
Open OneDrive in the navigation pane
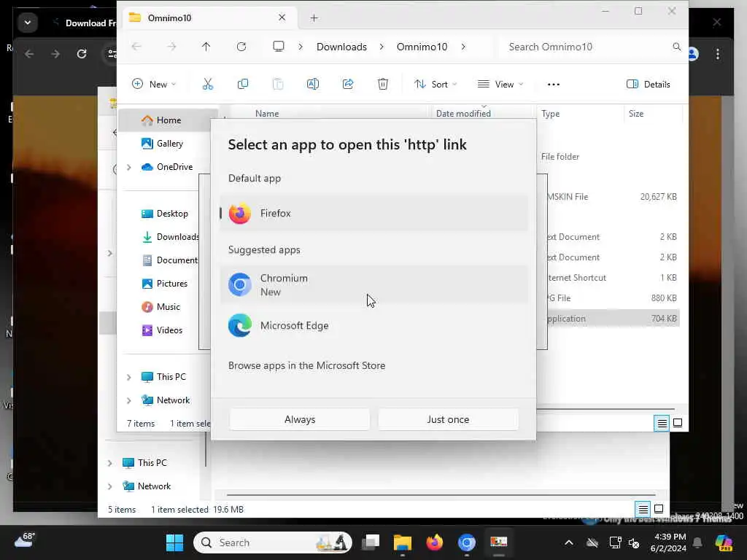tap(167, 167)
